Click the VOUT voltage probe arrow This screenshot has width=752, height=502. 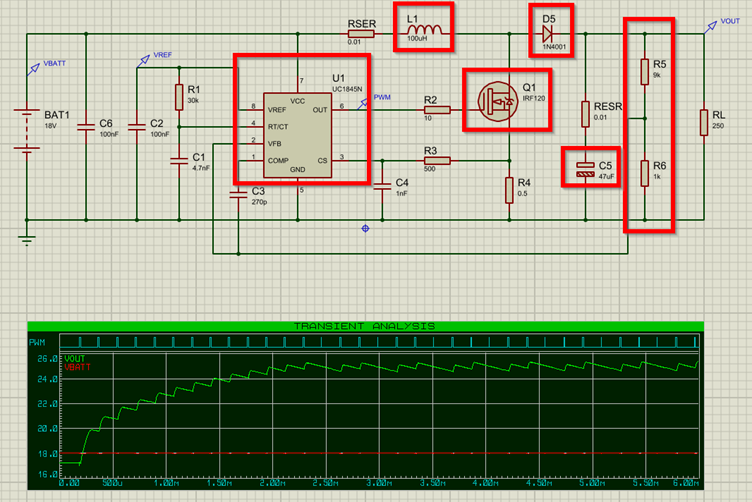(x=711, y=27)
